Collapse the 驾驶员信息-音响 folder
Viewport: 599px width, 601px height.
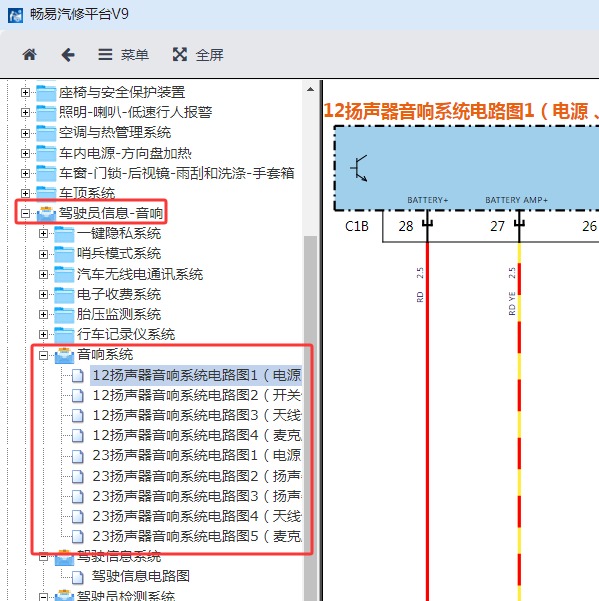[25, 213]
